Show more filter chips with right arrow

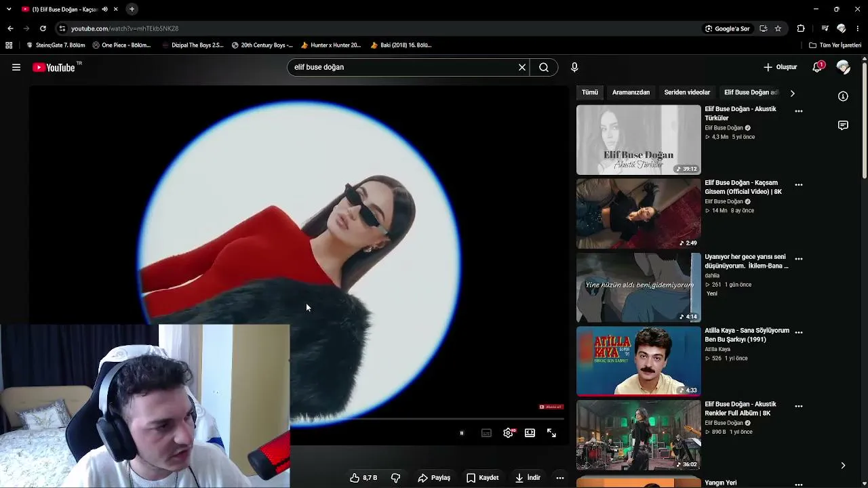792,93
